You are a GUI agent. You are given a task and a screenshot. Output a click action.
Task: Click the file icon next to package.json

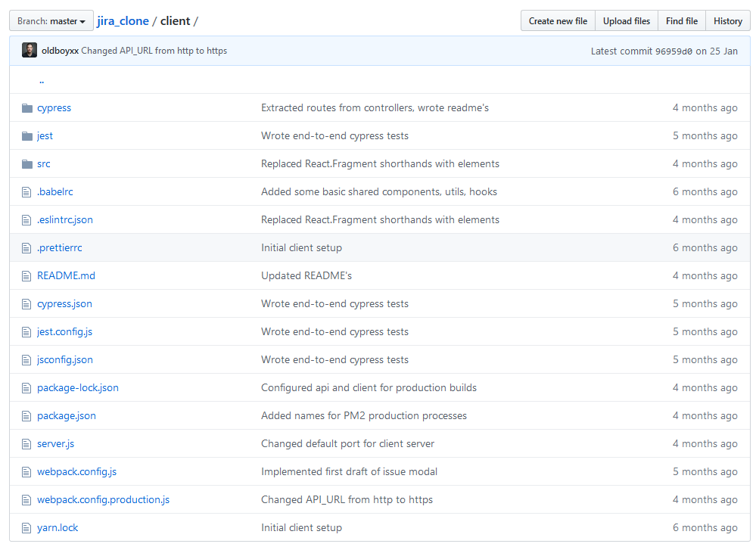(26, 415)
